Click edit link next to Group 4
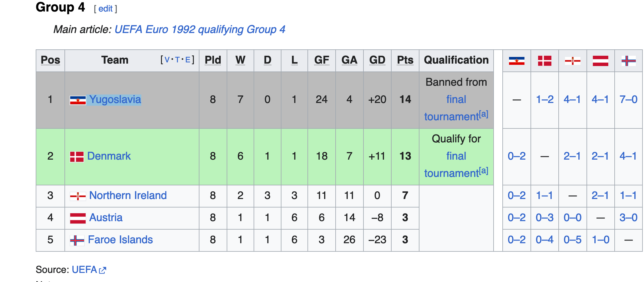 [x=105, y=9]
